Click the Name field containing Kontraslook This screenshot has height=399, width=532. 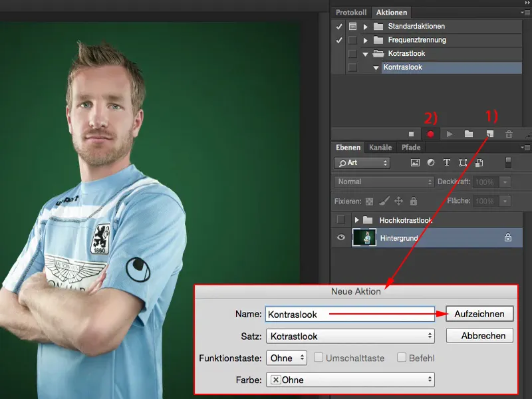[x=350, y=314]
